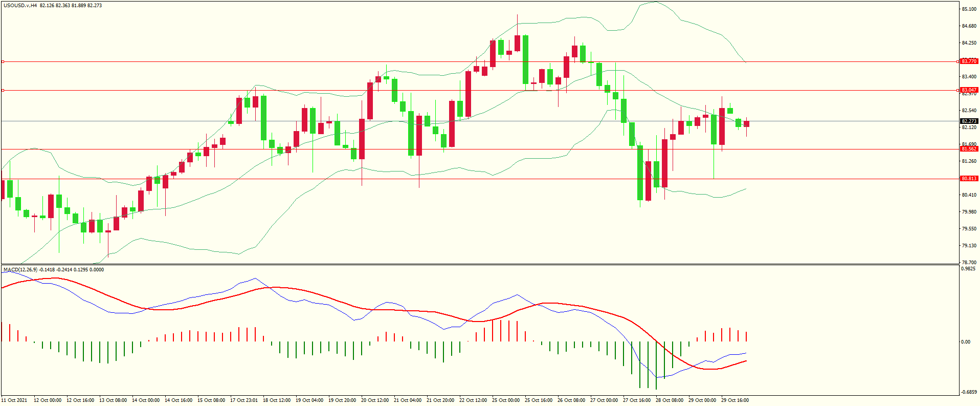
Task: Click the left handle of the 83.770 horizontal line
Action: pyautogui.click(x=3, y=61)
